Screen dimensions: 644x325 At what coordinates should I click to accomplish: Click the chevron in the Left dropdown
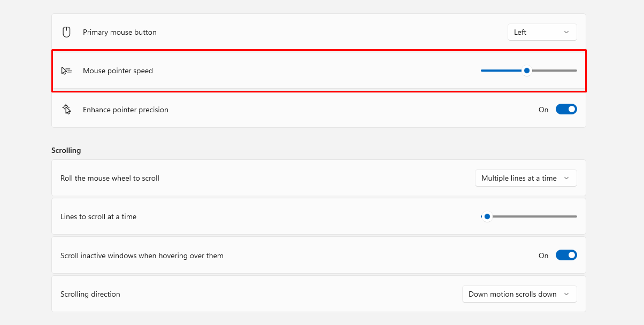point(566,32)
